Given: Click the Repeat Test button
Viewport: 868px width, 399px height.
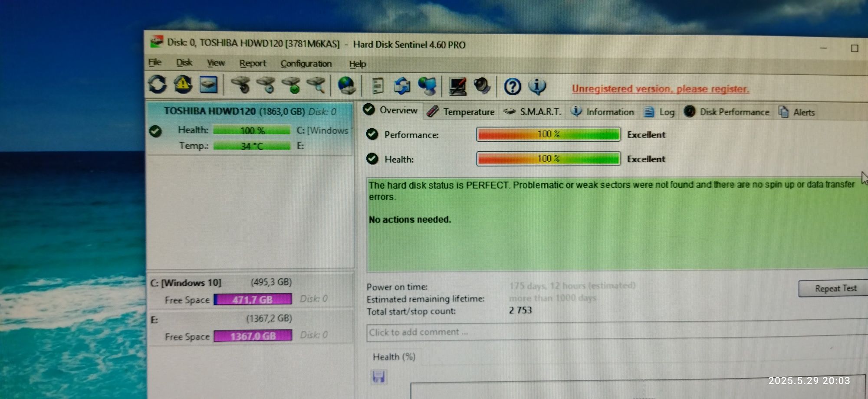Looking at the screenshot, I should point(835,288).
